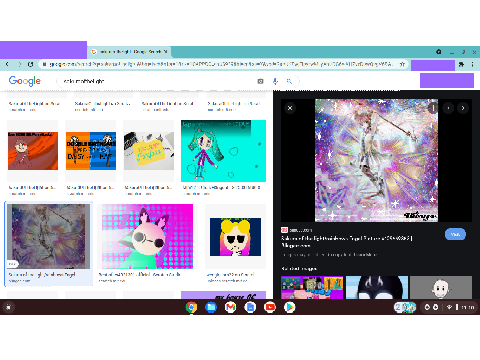Open the Double Birthdays orange-blue thumbnail
This screenshot has width=480, height=360.
click(91, 151)
